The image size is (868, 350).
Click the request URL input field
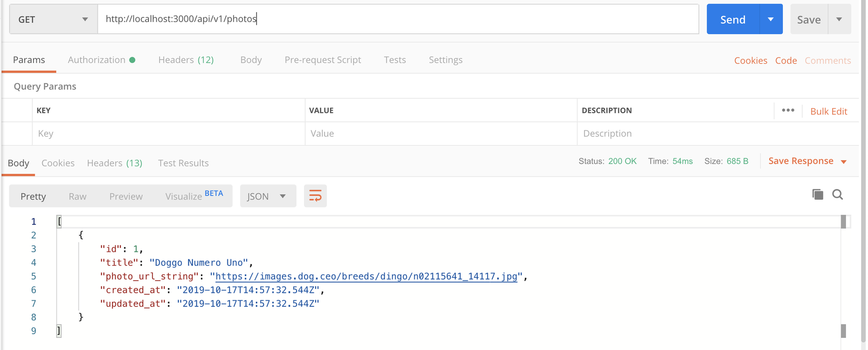398,19
